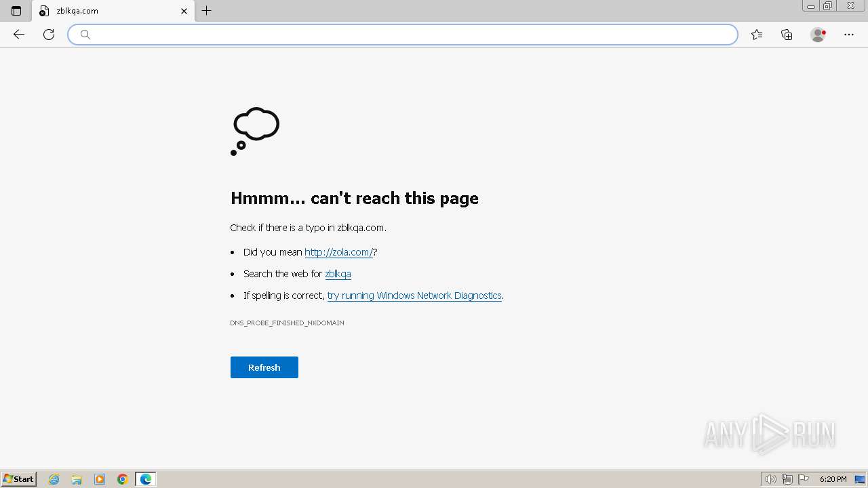This screenshot has height=488, width=868.
Task: Restore down the Edge window
Action: coord(828,6)
